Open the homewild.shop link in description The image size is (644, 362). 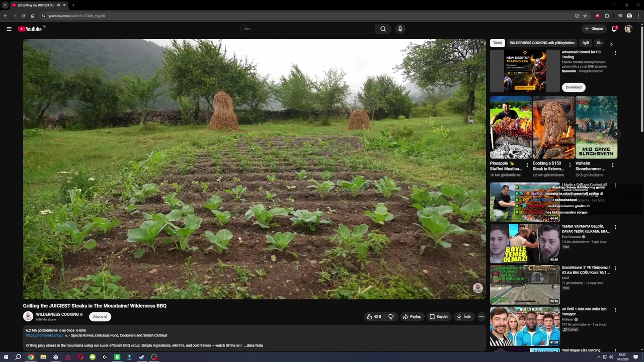(44, 335)
